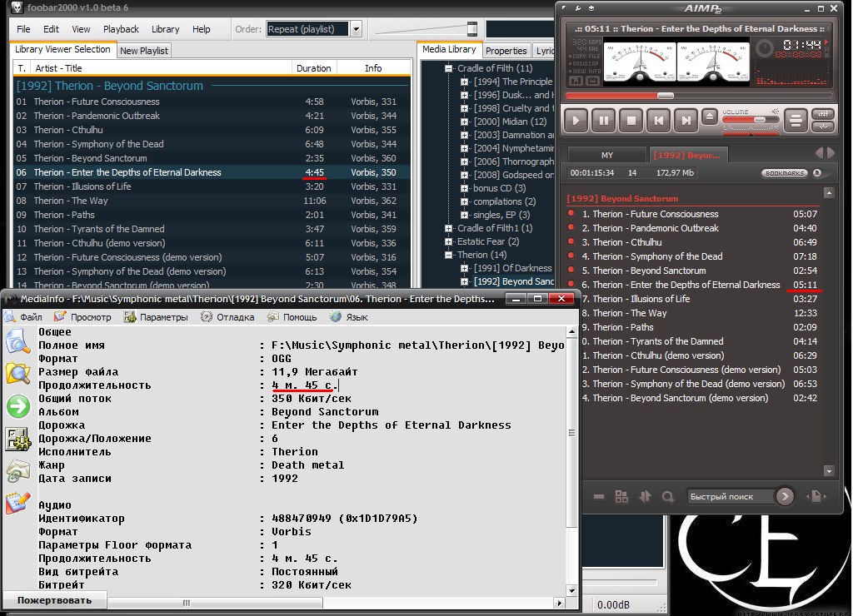Viewport: 853px width, 616px height.
Task: Open the AIMP equalizer icon
Action: click(x=823, y=114)
